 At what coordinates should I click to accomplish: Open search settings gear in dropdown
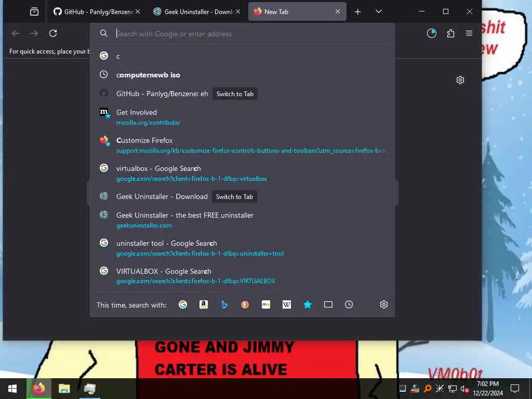point(384,304)
